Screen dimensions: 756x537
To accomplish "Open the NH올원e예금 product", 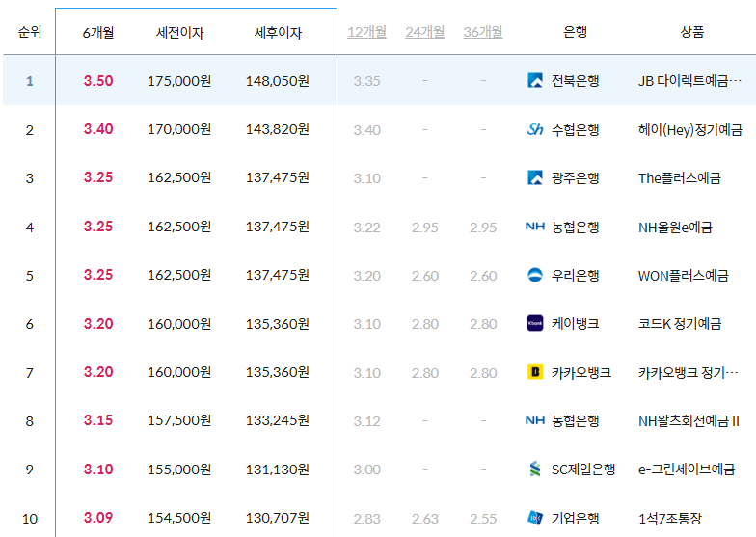I will (675, 227).
